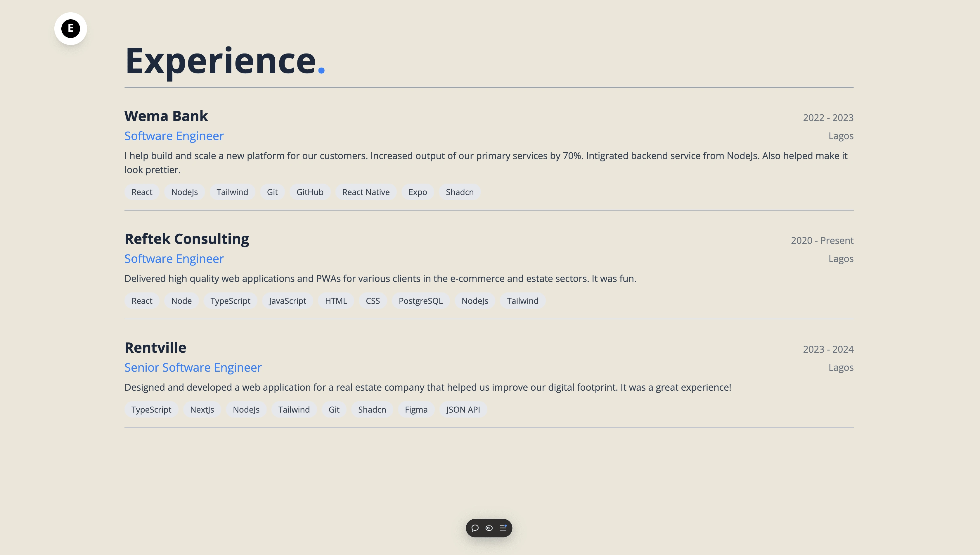Viewport: 980px width, 555px height.
Task: Click the Expo technology tag
Action: coord(418,192)
